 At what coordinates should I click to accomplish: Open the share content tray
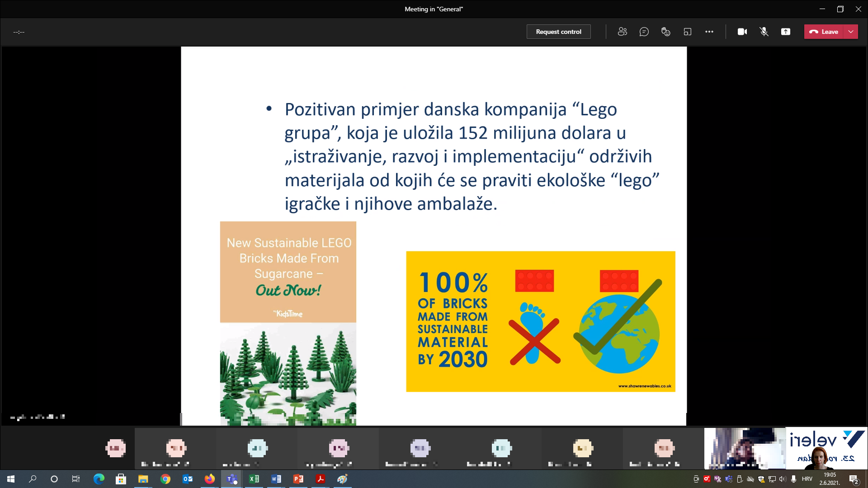pos(786,32)
